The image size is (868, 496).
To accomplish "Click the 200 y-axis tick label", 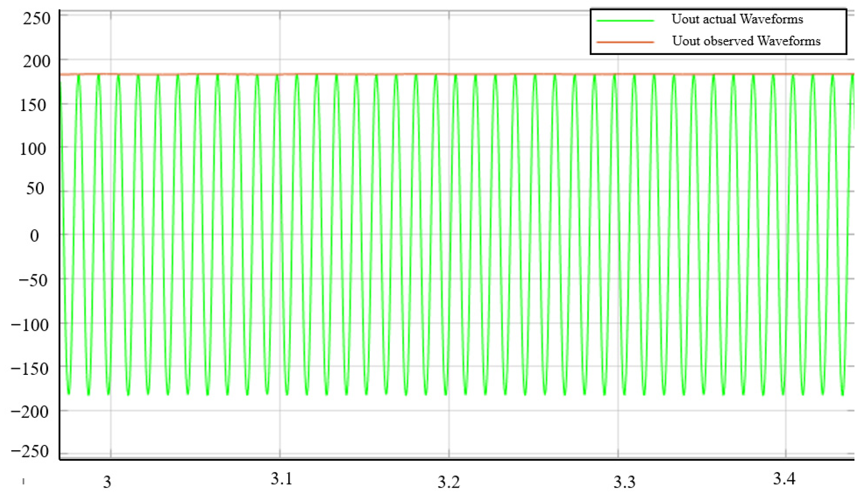I will pos(37,62).
